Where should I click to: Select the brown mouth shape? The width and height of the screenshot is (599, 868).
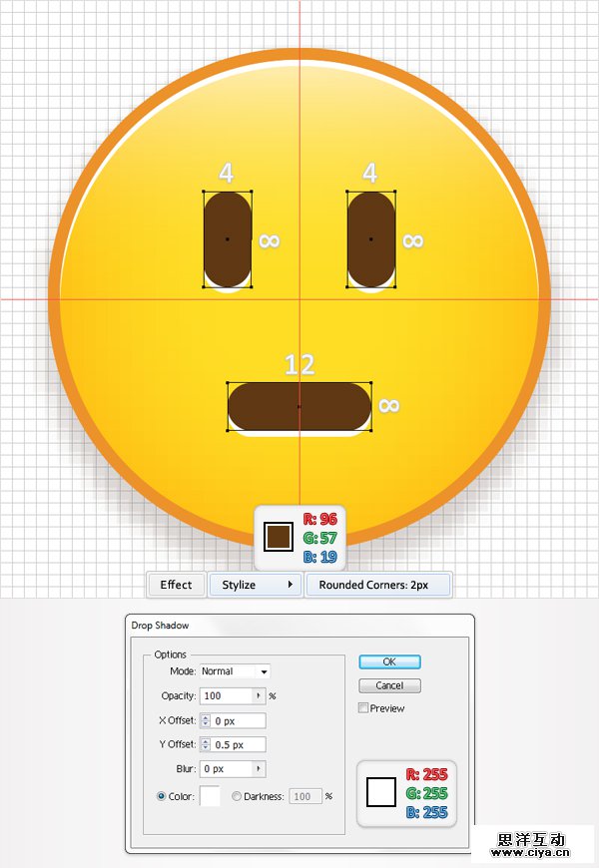click(x=299, y=407)
